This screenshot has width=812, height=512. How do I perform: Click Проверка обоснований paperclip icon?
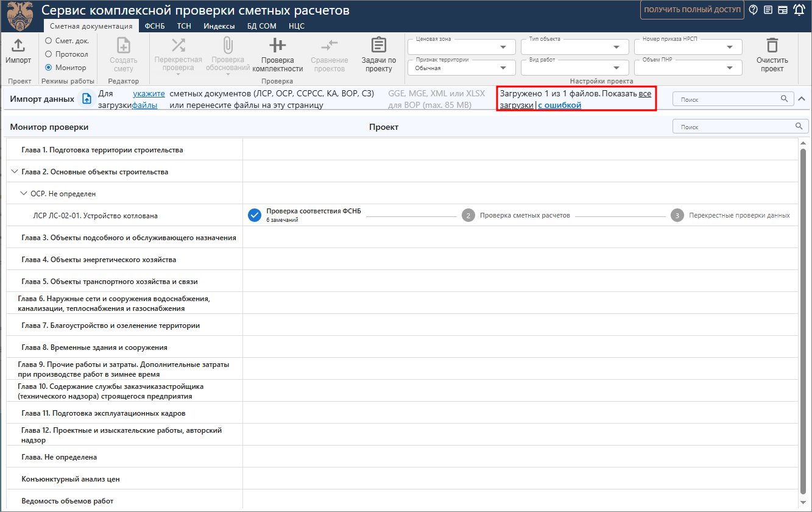(x=228, y=44)
